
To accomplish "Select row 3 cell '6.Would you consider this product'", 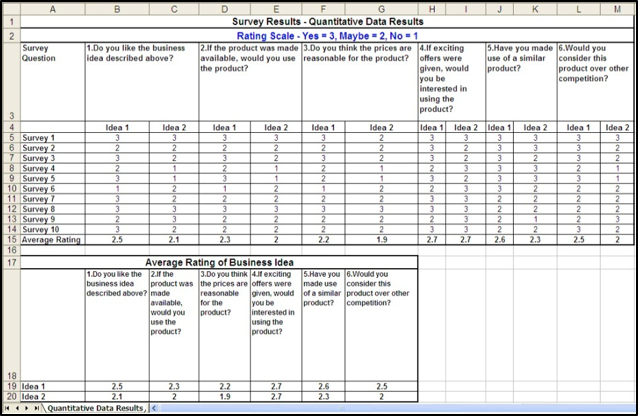I will click(595, 82).
